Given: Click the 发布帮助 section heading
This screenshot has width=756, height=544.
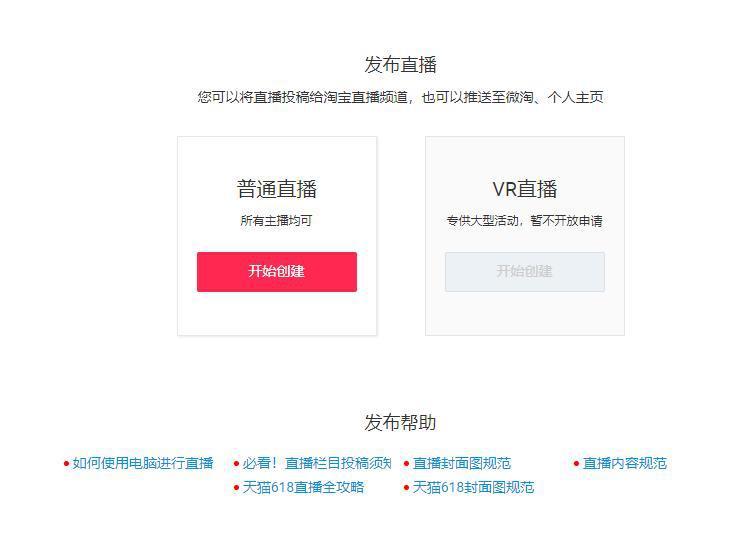Looking at the screenshot, I should click(x=400, y=422).
